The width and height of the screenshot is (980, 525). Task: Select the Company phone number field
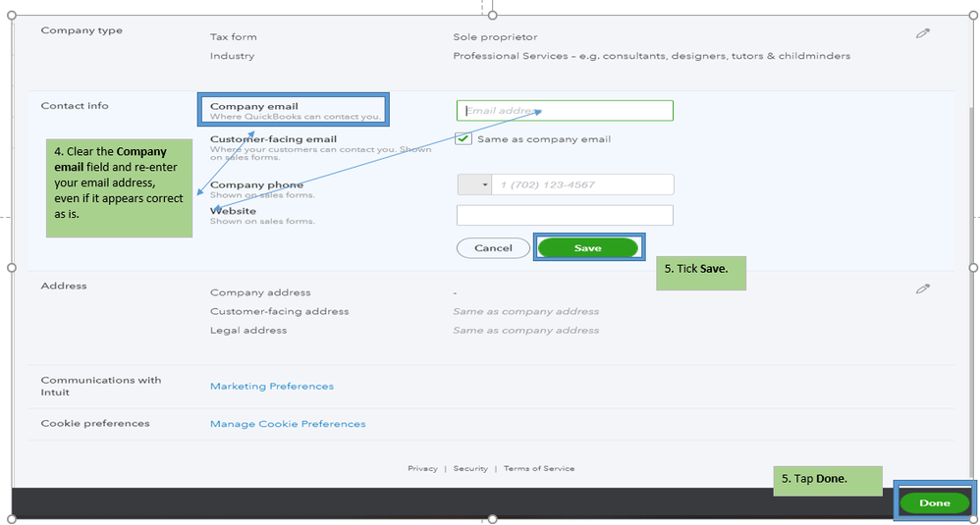pos(582,184)
